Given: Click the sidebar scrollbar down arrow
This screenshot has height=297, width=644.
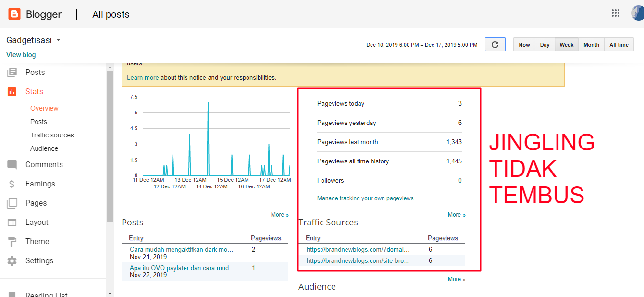Looking at the screenshot, I should [x=110, y=293].
